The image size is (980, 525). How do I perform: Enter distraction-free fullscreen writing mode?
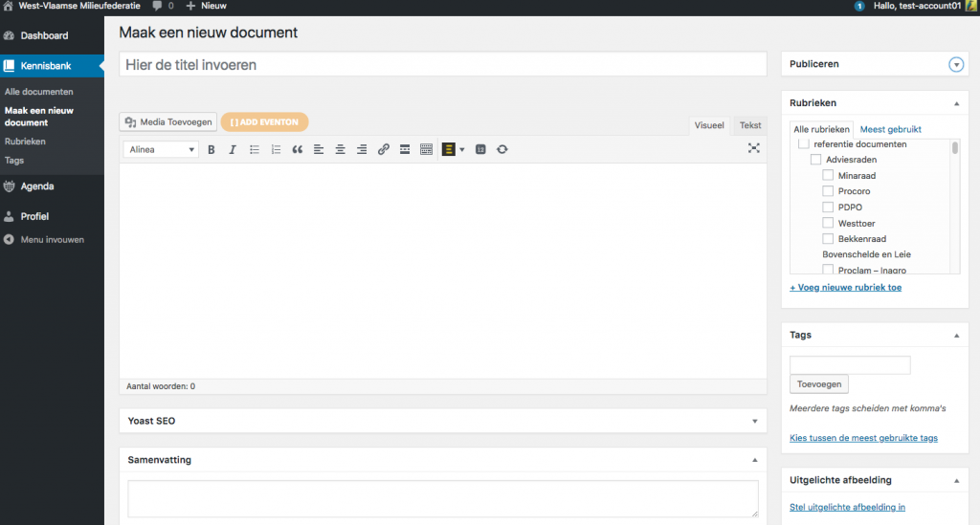point(754,148)
